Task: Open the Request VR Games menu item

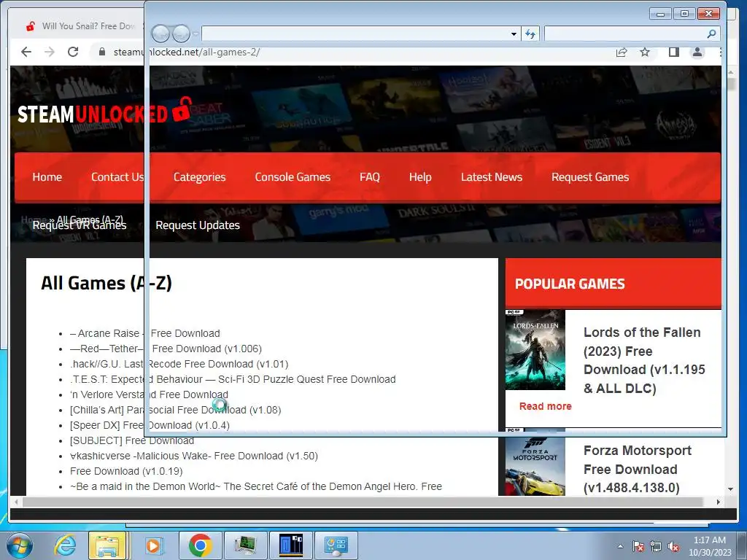Action: point(80,225)
